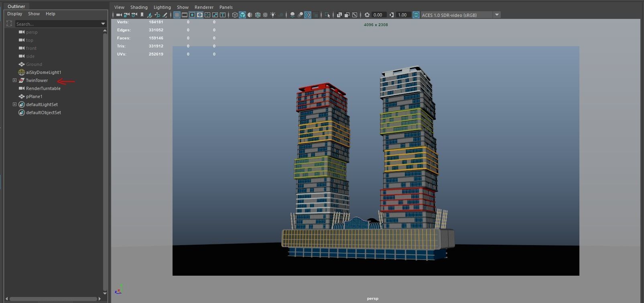Toggle the Safe Action display

215,15
